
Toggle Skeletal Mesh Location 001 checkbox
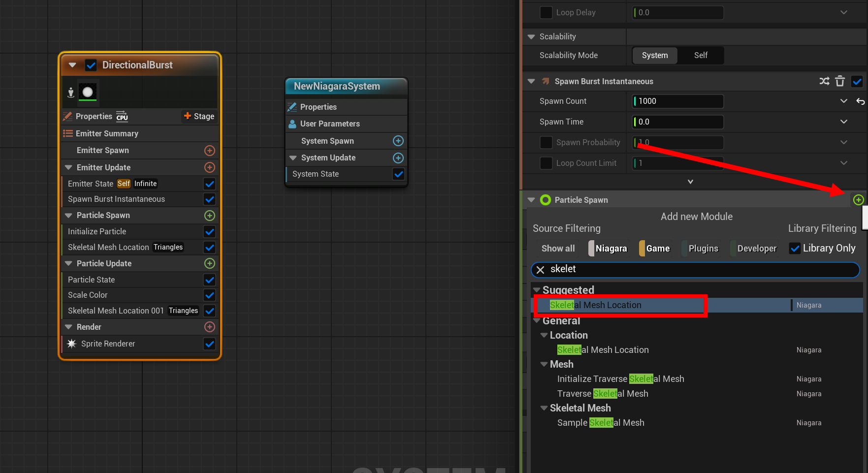[210, 311]
